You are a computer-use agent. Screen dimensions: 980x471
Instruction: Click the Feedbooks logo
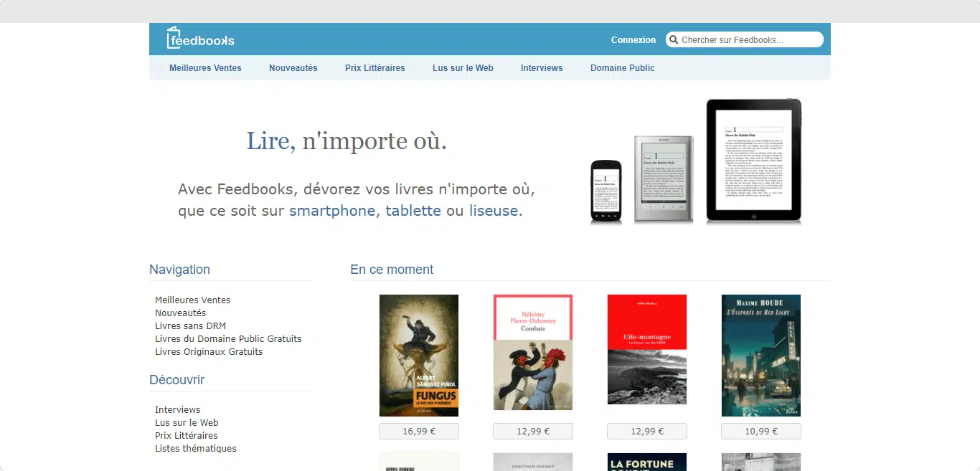(x=200, y=38)
